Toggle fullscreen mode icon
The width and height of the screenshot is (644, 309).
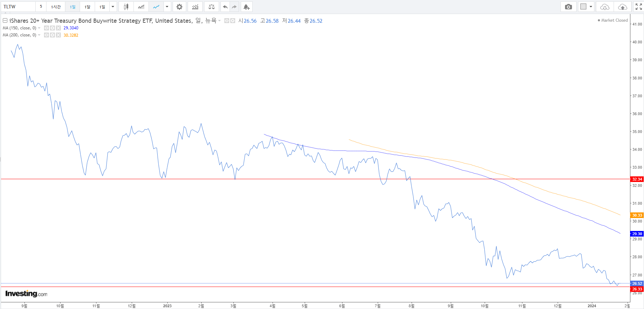coord(639,7)
